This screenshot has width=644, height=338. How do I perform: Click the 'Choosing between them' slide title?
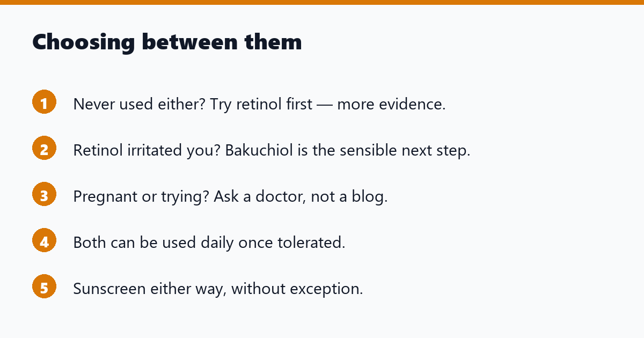(167, 42)
